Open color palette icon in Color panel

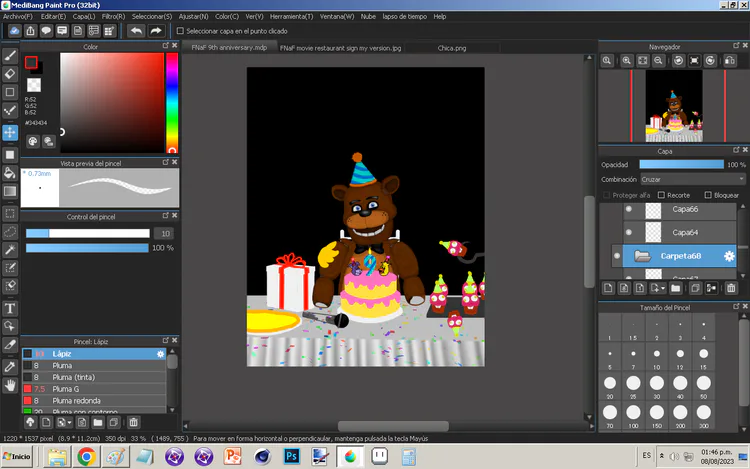click(33, 141)
